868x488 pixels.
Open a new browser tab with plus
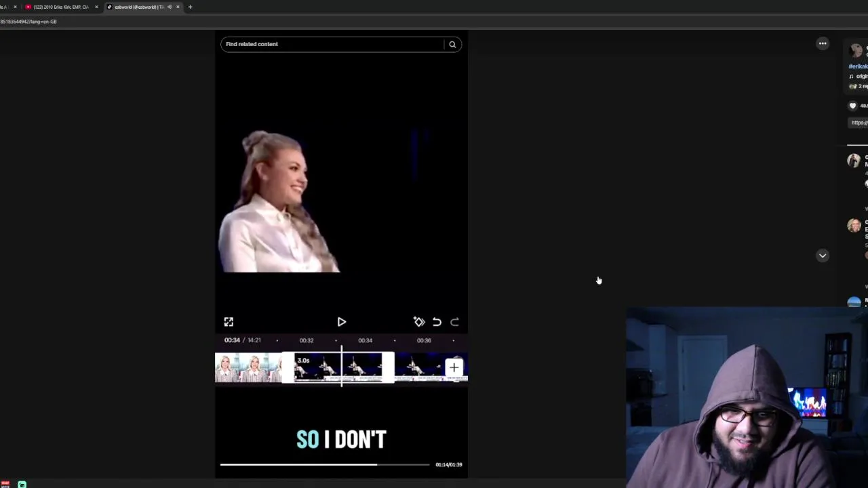point(190,7)
